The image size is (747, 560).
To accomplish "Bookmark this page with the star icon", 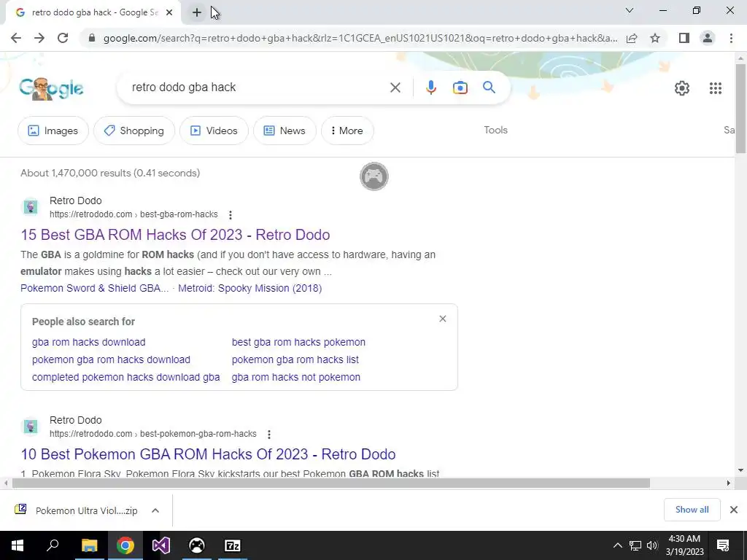I will coord(655,38).
